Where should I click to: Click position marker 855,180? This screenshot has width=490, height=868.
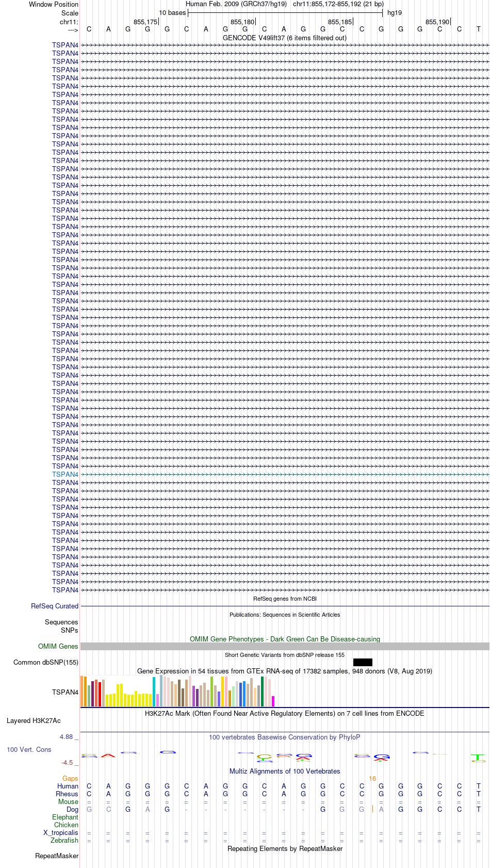coord(242,22)
